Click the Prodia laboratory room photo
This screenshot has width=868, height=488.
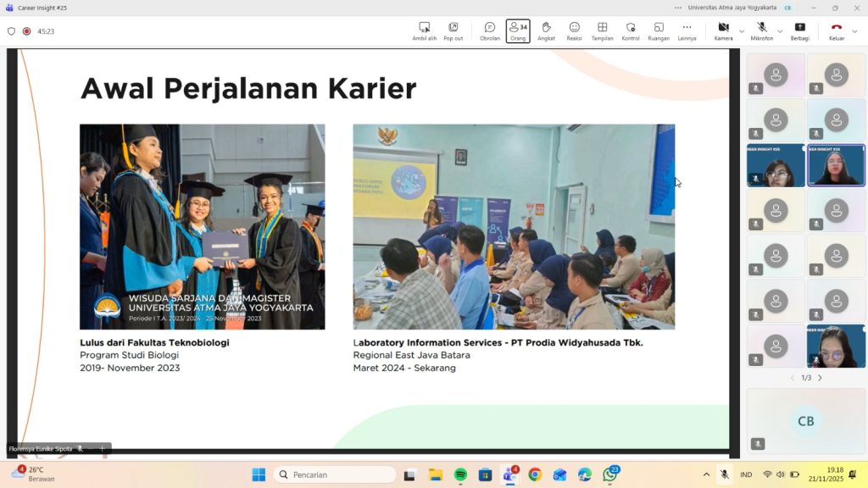[514, 227]
